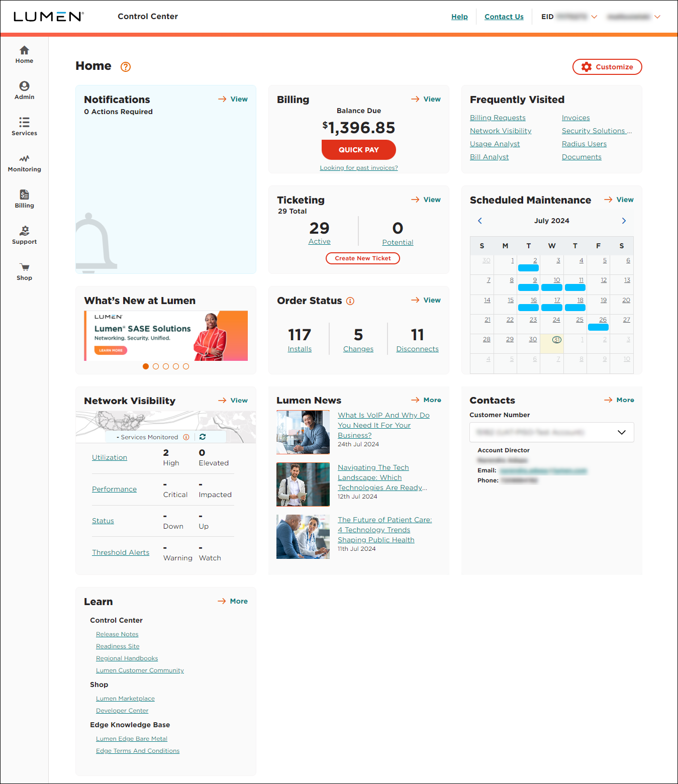View Scheduled Maintenance details
Viewport: 678px width, 784px height.
click(x=619, y=200)
